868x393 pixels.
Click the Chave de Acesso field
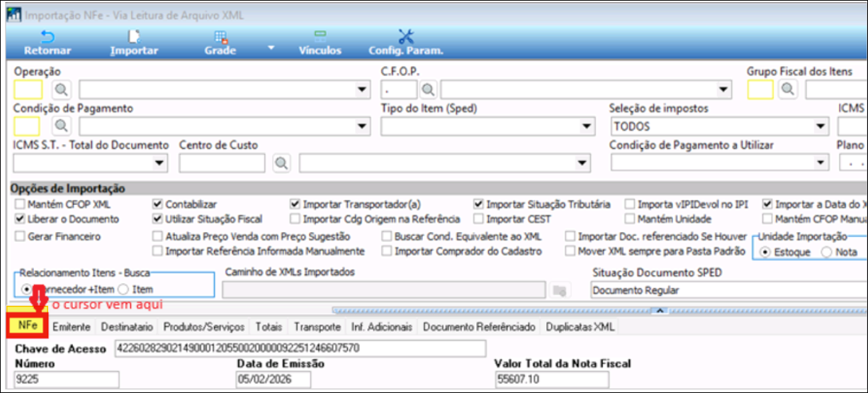(300, 348)
